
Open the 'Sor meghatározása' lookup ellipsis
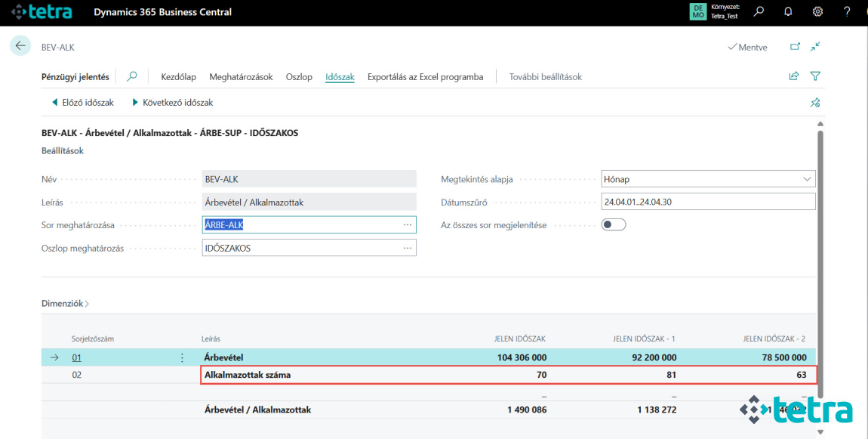pos(407,224)
